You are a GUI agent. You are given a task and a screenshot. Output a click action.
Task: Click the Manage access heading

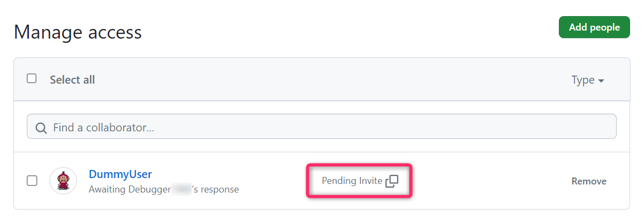78,32
